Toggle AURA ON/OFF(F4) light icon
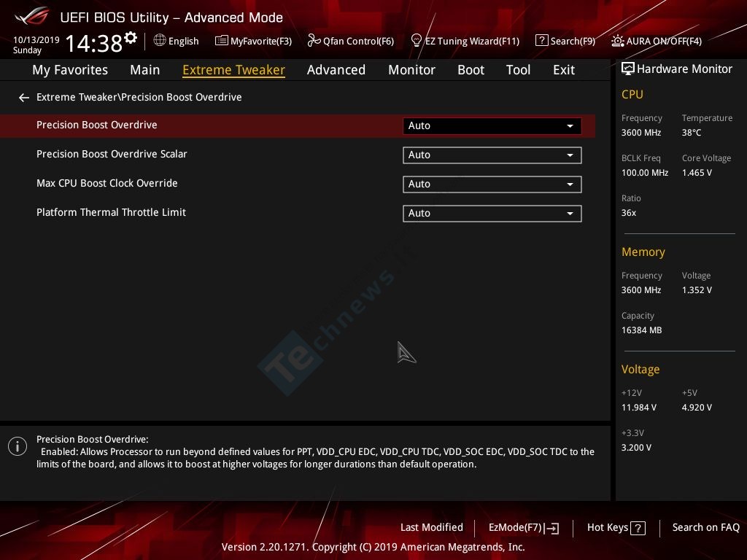747x560 pixels. click(617, 41)
